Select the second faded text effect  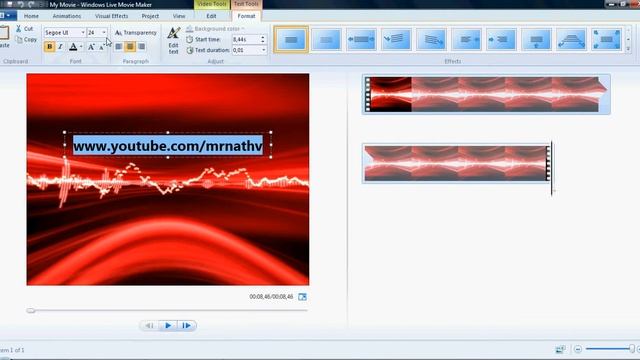click(x=326, y=40)
